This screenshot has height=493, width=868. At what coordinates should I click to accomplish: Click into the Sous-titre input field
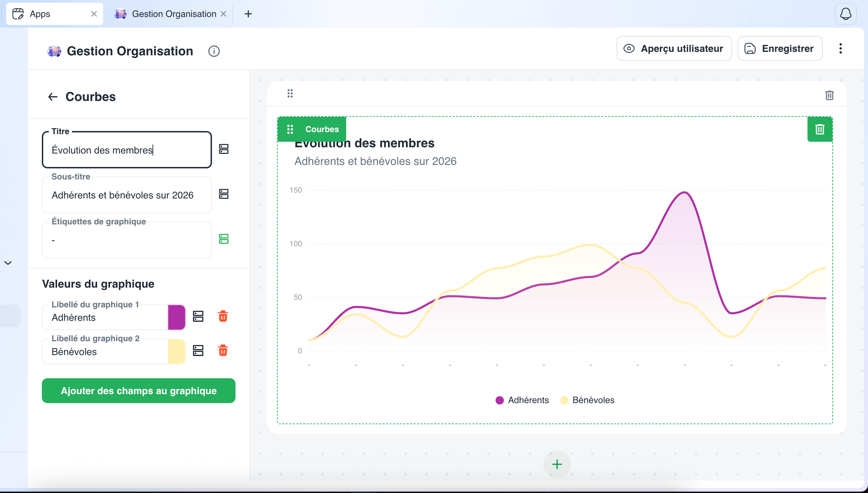tap(127, 195)
